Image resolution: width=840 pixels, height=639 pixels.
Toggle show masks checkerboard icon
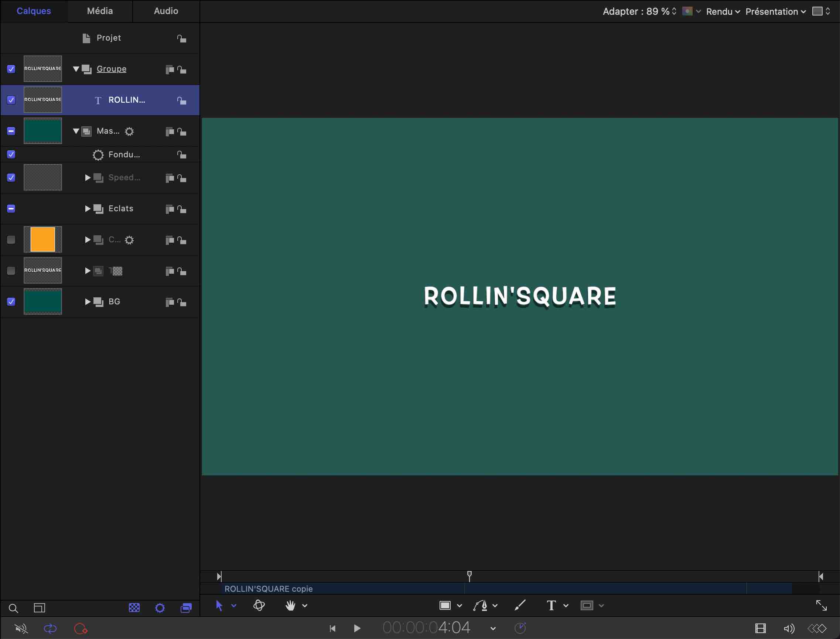coord(134,608)
